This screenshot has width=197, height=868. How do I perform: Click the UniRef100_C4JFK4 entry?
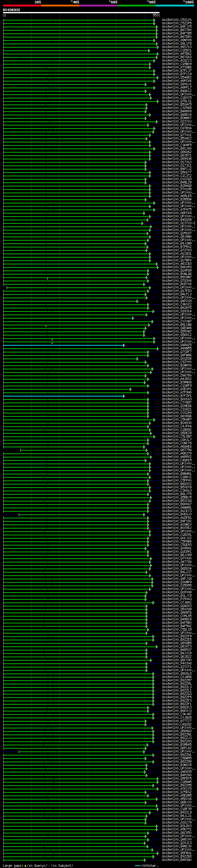tap(177, 426)
